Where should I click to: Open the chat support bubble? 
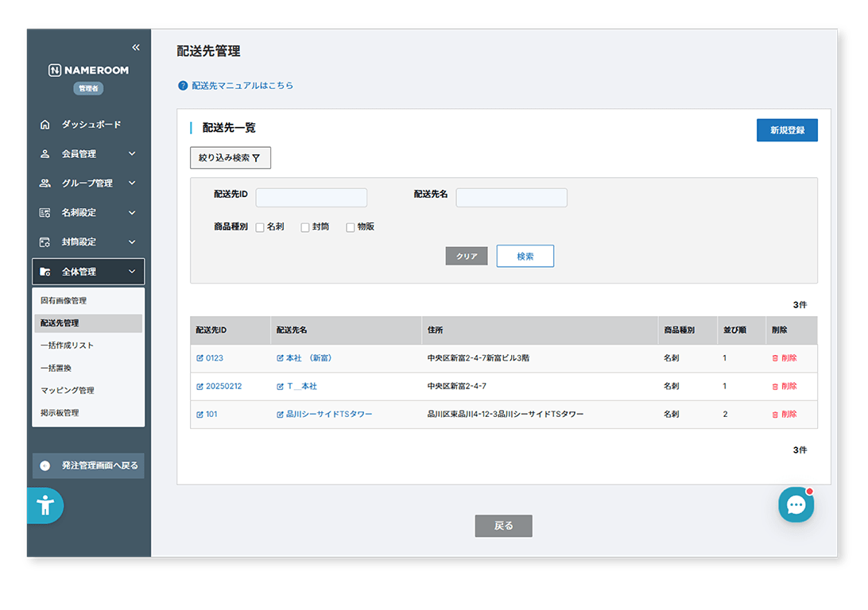(796, 504)
